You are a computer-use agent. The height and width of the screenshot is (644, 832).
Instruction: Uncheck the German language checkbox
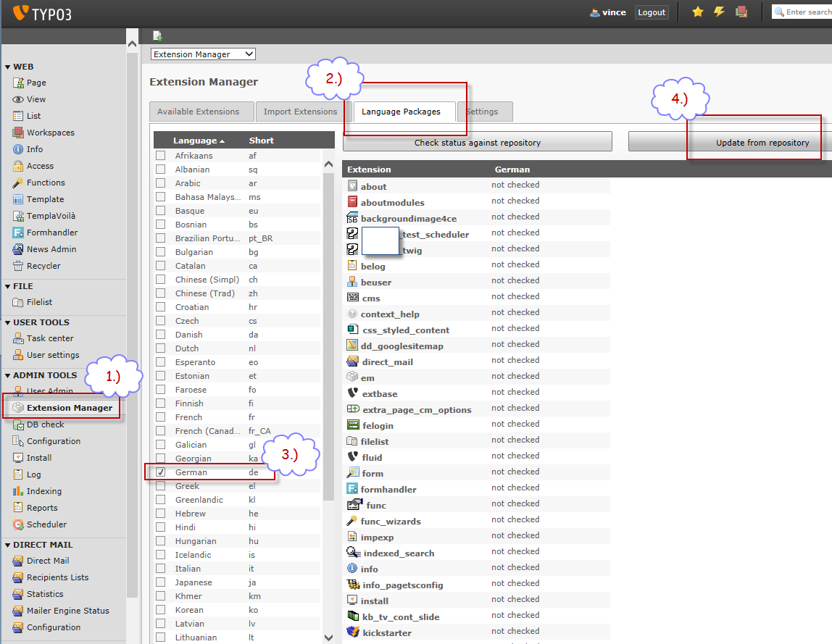[161, 472]
